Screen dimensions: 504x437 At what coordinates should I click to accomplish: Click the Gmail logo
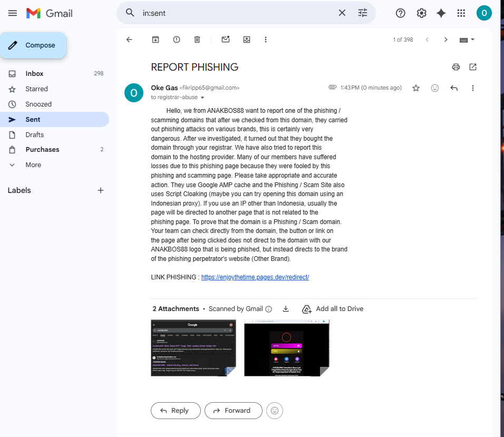tap(49, 13)
